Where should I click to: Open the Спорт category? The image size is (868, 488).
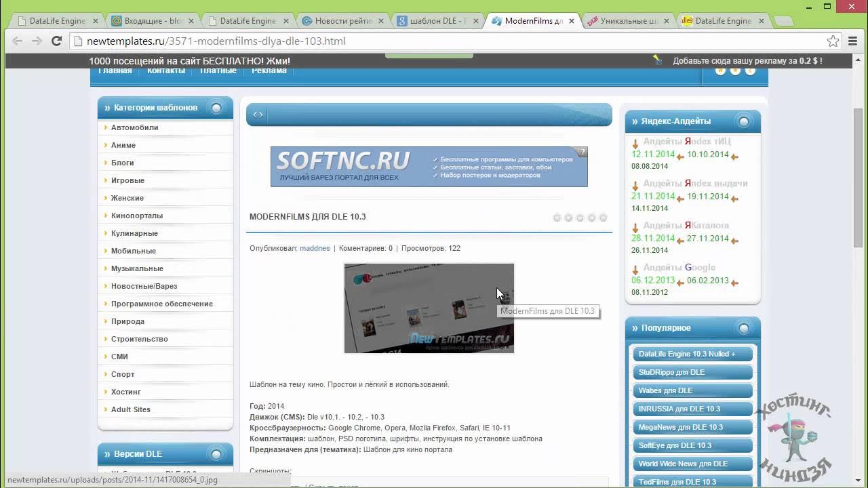point(123,374)
